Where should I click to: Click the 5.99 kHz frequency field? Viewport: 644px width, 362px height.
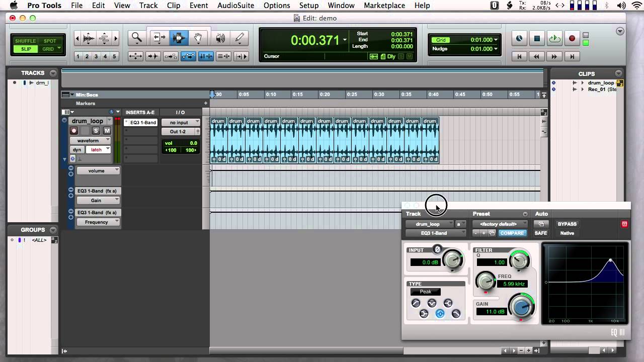click(x=512, y=284)
